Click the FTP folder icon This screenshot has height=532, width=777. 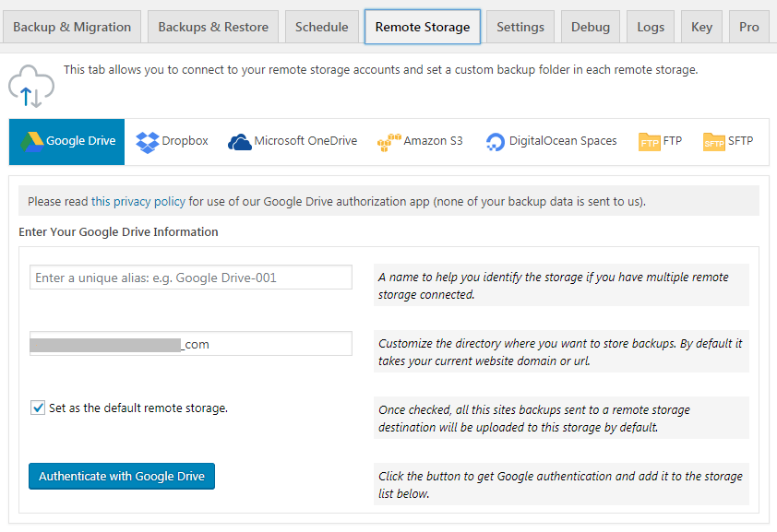[649, 142]
